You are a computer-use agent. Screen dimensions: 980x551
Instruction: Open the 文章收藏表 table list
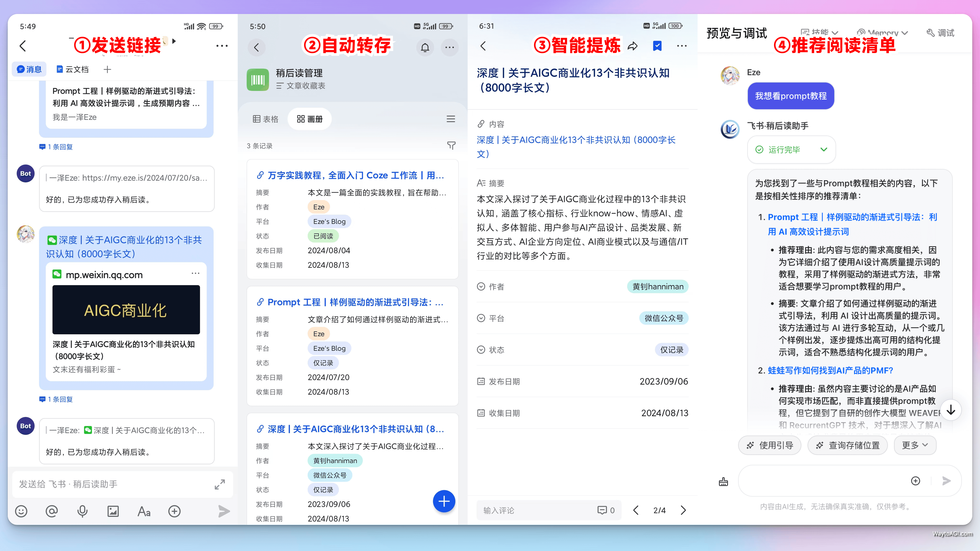tap(301, 86)
